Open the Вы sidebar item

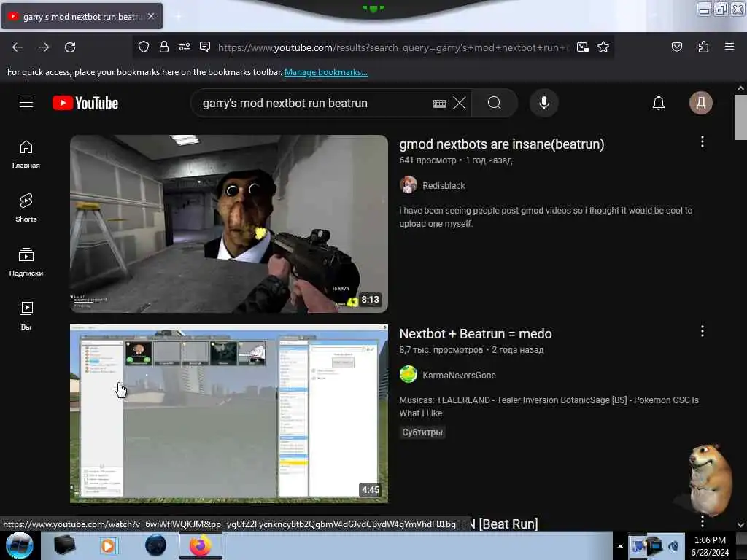26,316
